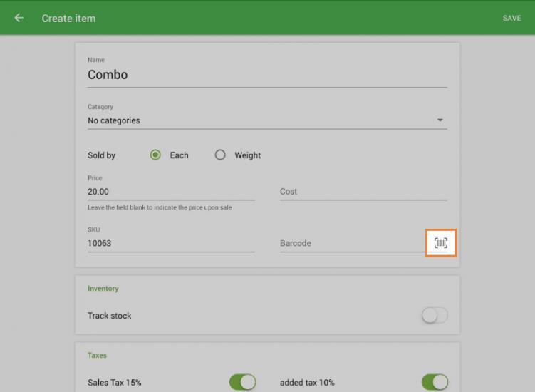Click the 'Sold by' label

click(x=101, y=155)
